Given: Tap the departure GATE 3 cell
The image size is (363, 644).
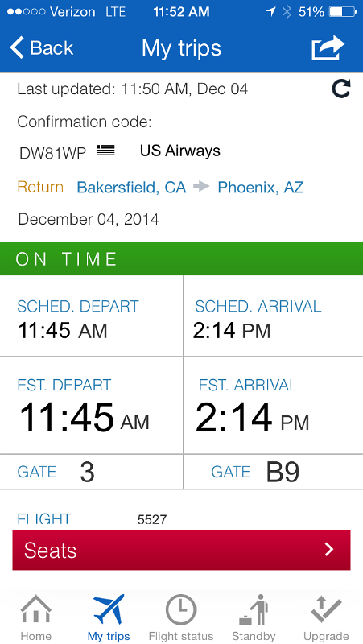Looking at the screenshot, I should point(91,472).
